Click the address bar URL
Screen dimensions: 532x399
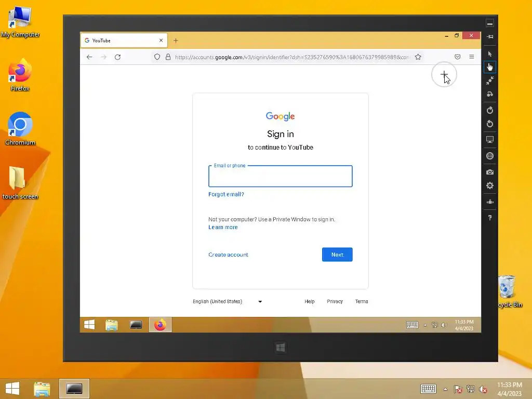pyautogui.click(x=292, y=57)
